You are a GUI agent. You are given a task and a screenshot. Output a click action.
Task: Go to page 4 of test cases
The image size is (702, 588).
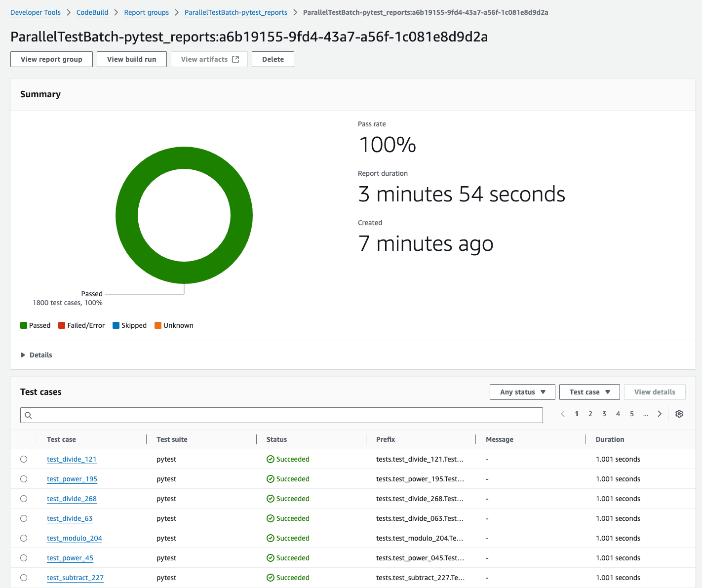coord(618,414)
